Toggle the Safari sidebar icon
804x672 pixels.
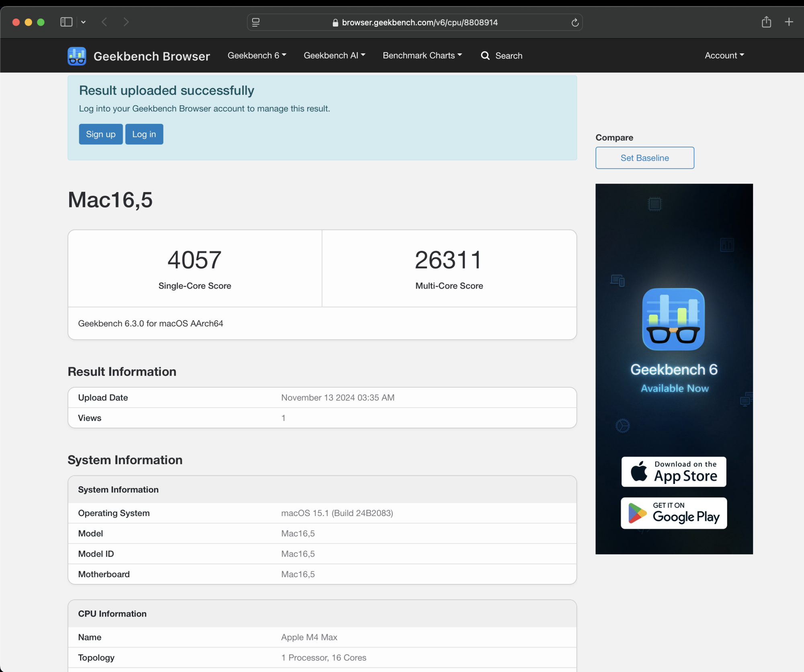coord(66,22)
